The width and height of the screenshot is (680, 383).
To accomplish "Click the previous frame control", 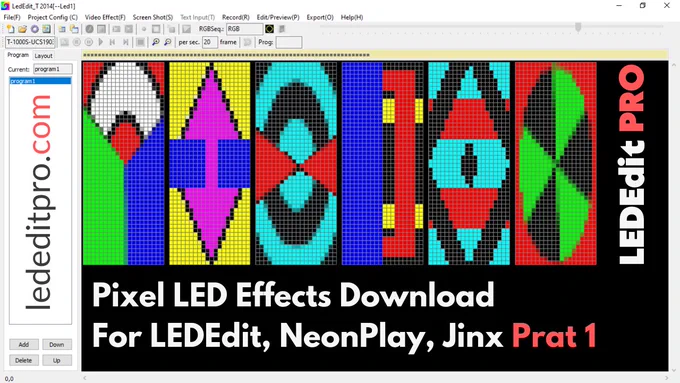I will [x=112, y=42].
